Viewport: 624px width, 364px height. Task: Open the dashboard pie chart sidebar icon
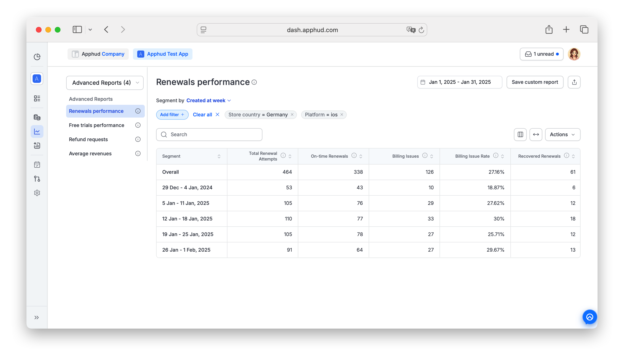tap(37, 57)
